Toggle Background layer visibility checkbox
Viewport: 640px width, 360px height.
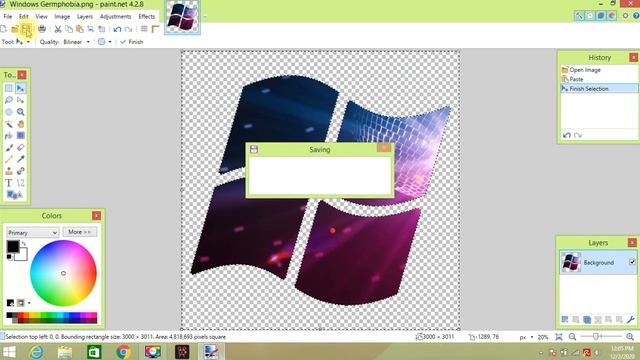[632, 262]
